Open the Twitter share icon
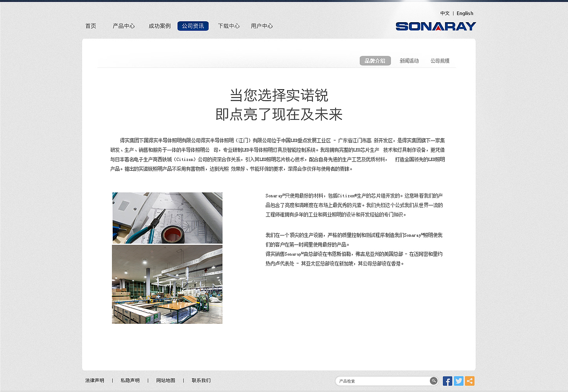568x392 pixels. point(459,381)
